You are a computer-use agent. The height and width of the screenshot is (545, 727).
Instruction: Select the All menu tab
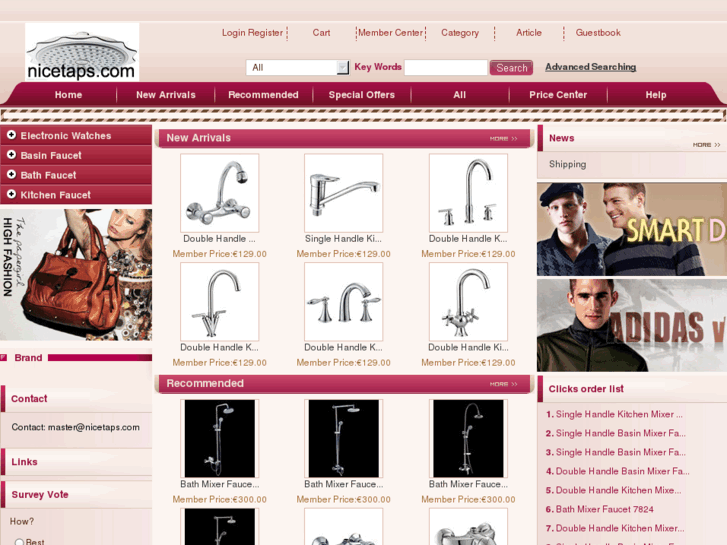pyautogui.click(x=459, y=95)
